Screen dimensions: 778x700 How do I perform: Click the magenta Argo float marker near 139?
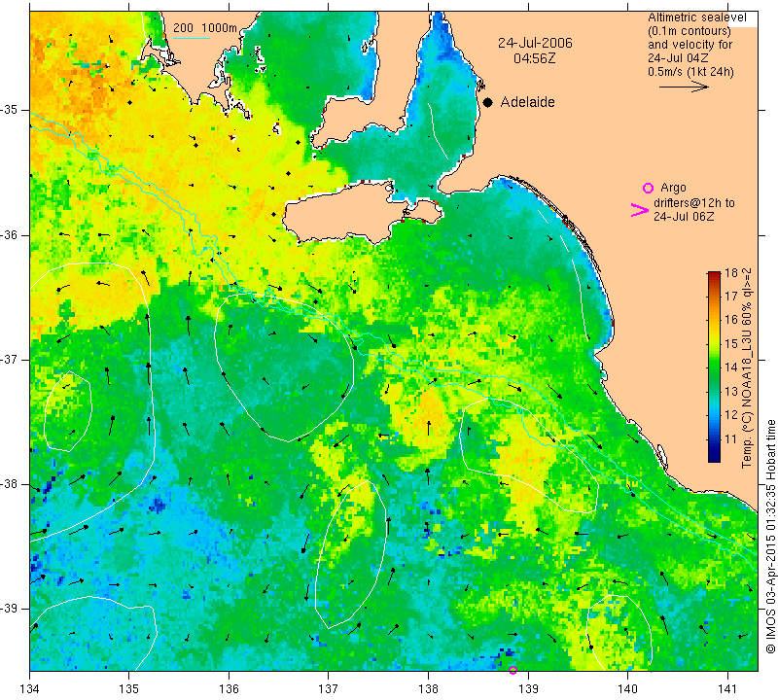pos(513,670)
